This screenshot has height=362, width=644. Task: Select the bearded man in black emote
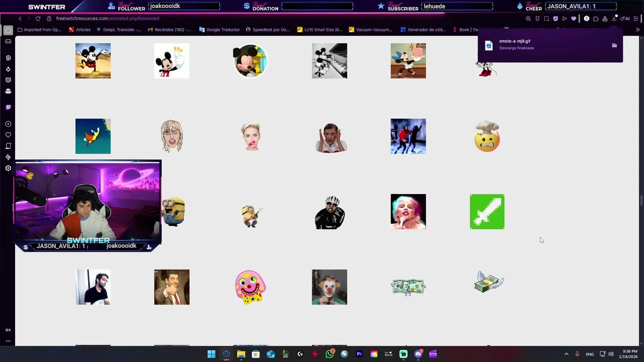point(93,287)
